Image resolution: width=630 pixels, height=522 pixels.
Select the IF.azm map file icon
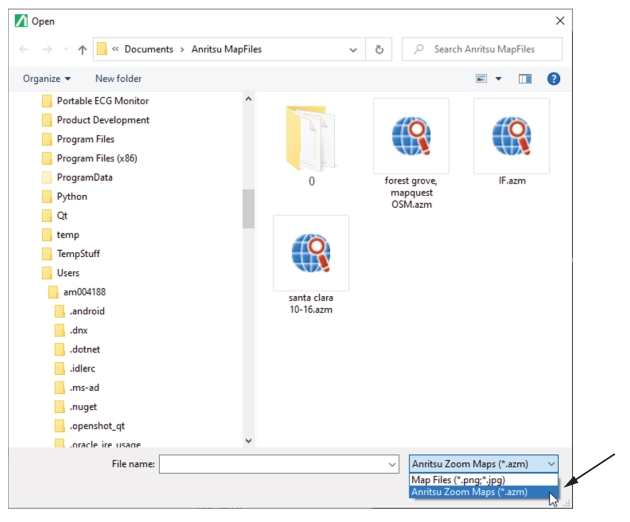tap(511, 137)
